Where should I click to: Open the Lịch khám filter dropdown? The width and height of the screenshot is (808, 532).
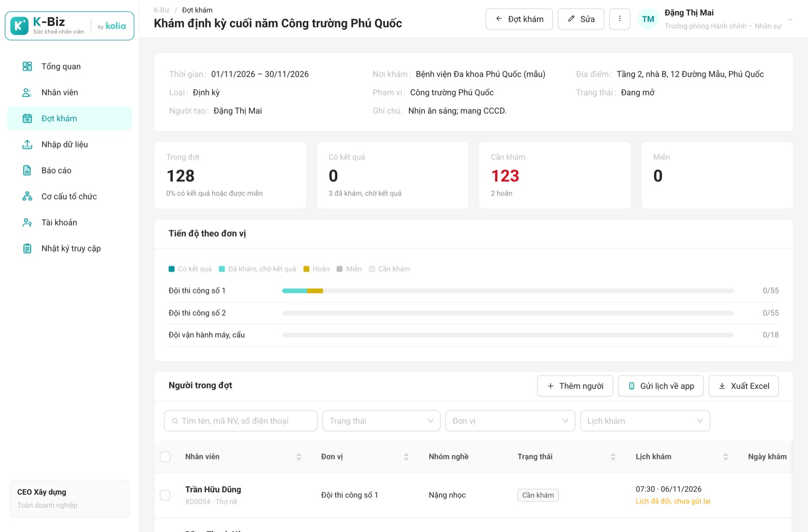[x=645, y=421]
